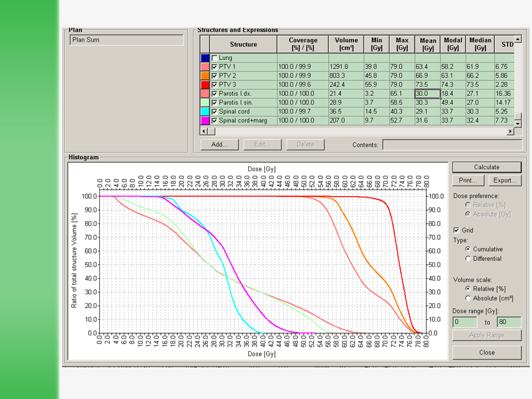The height and width of the screenshot is (399, 532).
Task: Uncheck the PTV 1 structure checkbox
Action: pos(214,66)
